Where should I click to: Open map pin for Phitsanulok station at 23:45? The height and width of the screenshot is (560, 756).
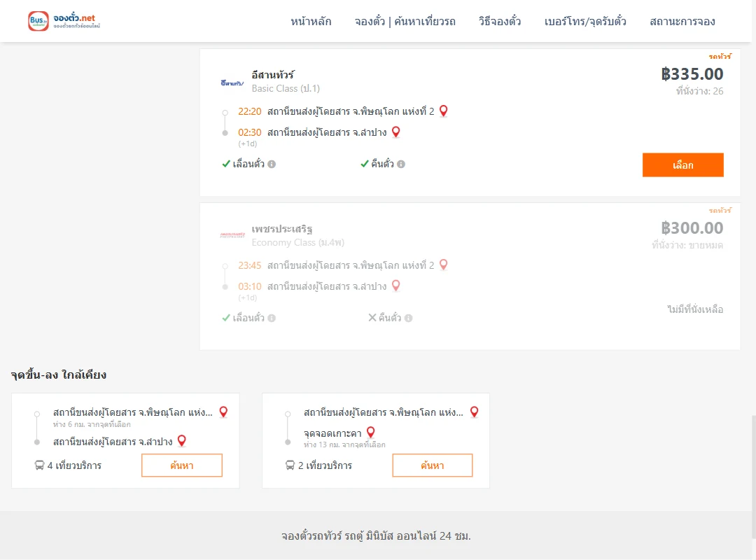click(x=444, y=265)
